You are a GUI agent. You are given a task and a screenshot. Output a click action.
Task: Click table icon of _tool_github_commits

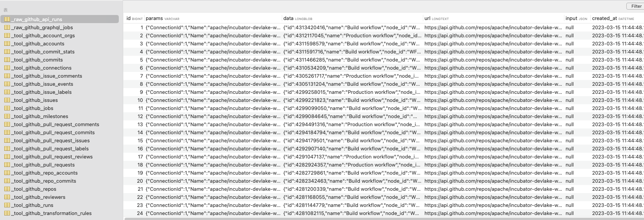click(x=7, y=60)
